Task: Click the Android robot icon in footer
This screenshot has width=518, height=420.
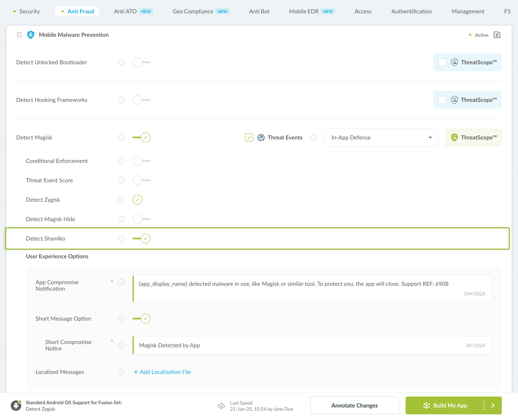Action: pos(16,405)
